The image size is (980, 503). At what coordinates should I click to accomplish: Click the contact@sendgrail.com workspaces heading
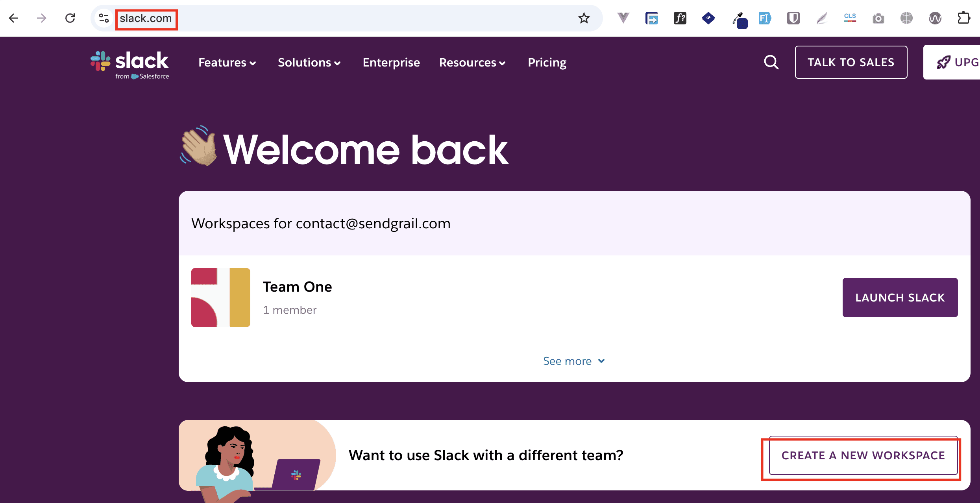point(321,224)
